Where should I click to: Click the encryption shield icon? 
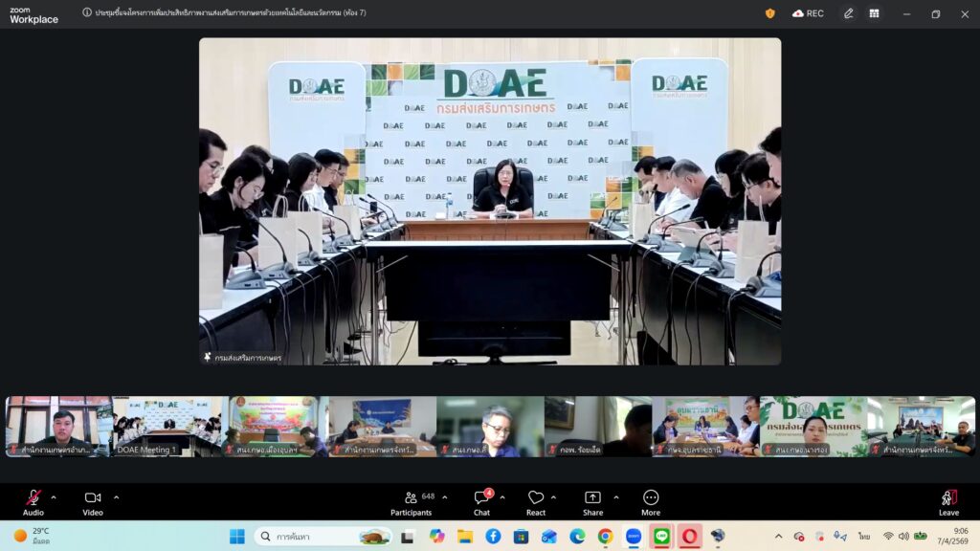(770, 13)
